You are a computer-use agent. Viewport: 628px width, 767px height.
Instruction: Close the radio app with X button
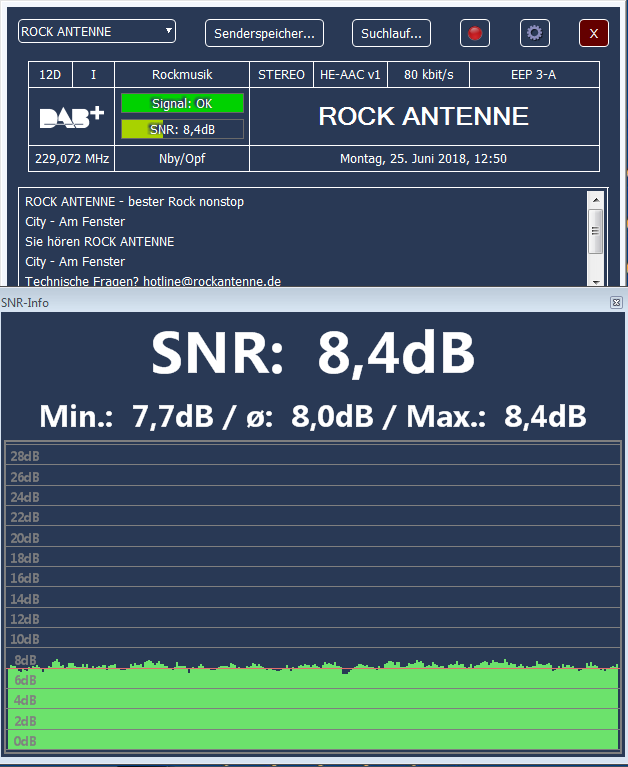pos(594,33)
